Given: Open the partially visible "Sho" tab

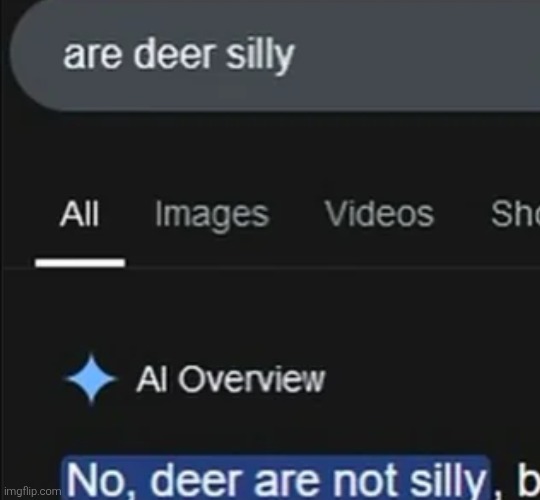Looking at the screenshot, I should [515, 214].
